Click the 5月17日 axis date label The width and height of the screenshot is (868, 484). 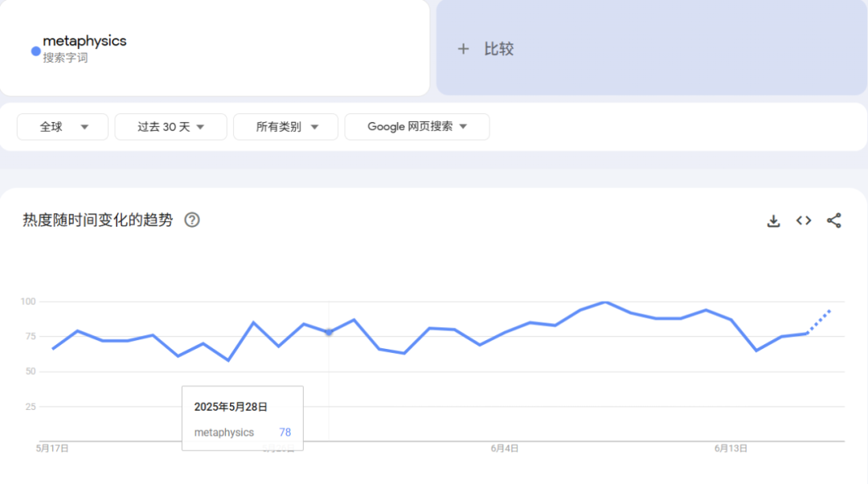(x=53, y=449)
